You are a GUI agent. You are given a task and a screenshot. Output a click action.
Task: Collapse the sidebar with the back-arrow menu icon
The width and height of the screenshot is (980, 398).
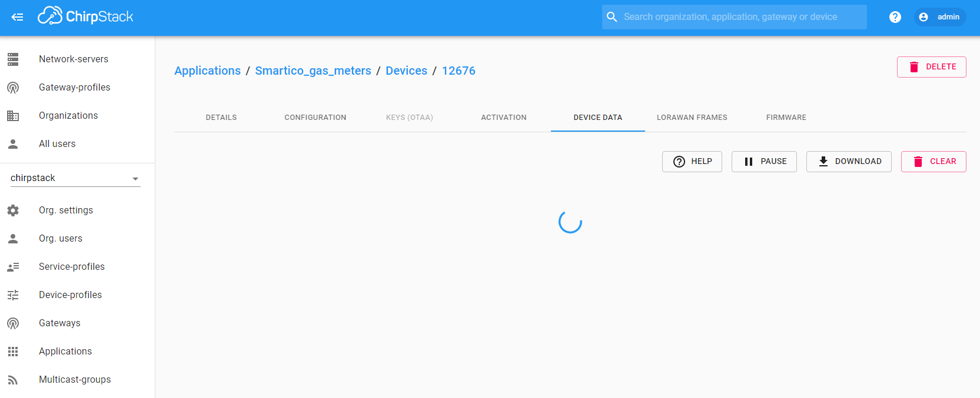[17, 17]
